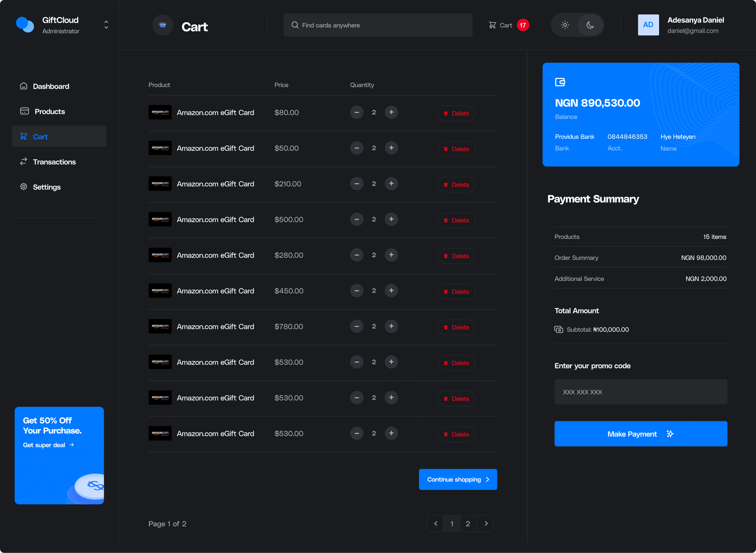
Task: Delete the $450.00 Amazon eGift Card
Action: coord(457,292)
